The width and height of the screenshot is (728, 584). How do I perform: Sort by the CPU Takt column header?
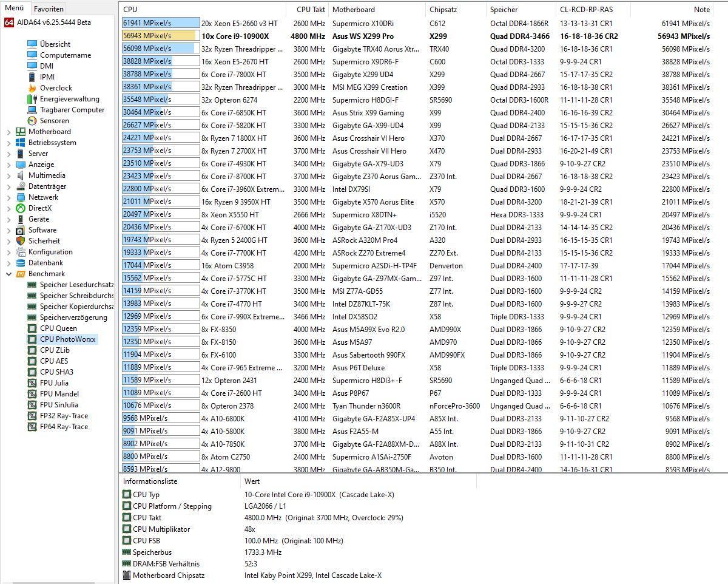pos(307,9)
